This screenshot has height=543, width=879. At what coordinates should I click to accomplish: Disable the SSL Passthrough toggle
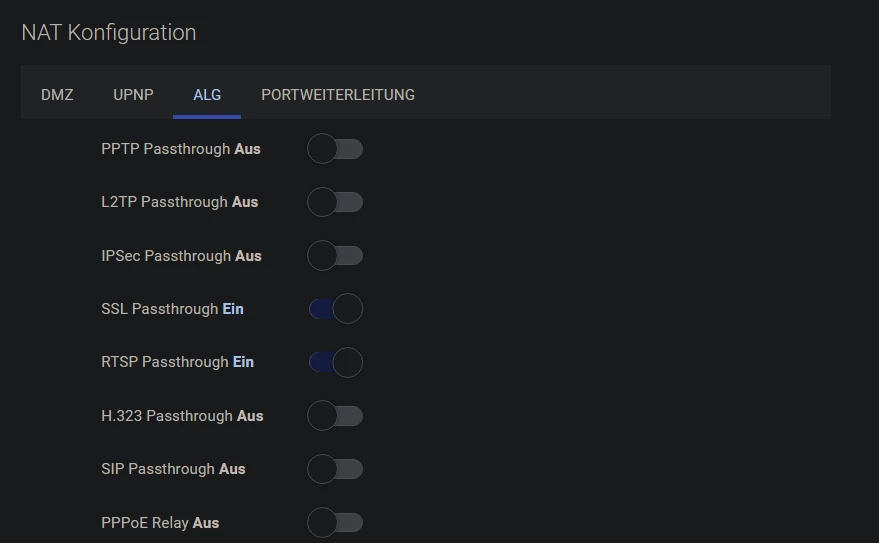coord(335,309)
